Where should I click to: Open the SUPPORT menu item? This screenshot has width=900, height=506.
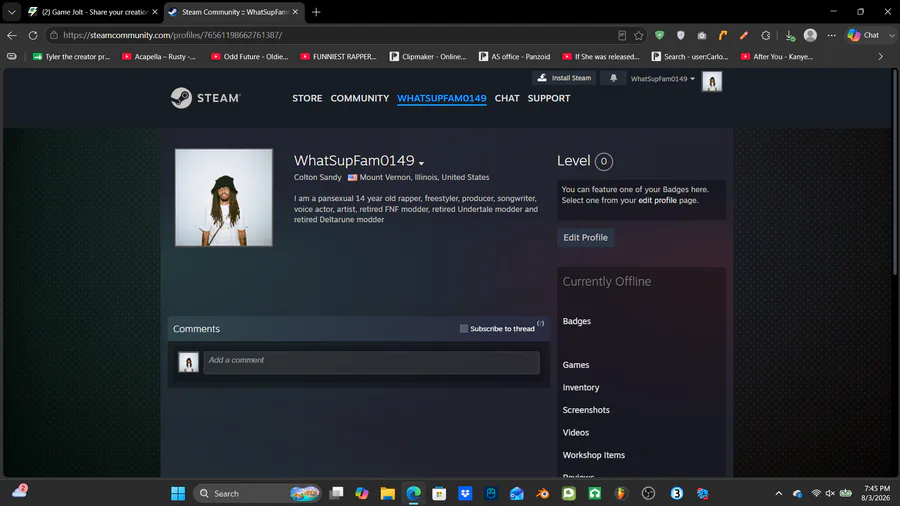(549, 98)
